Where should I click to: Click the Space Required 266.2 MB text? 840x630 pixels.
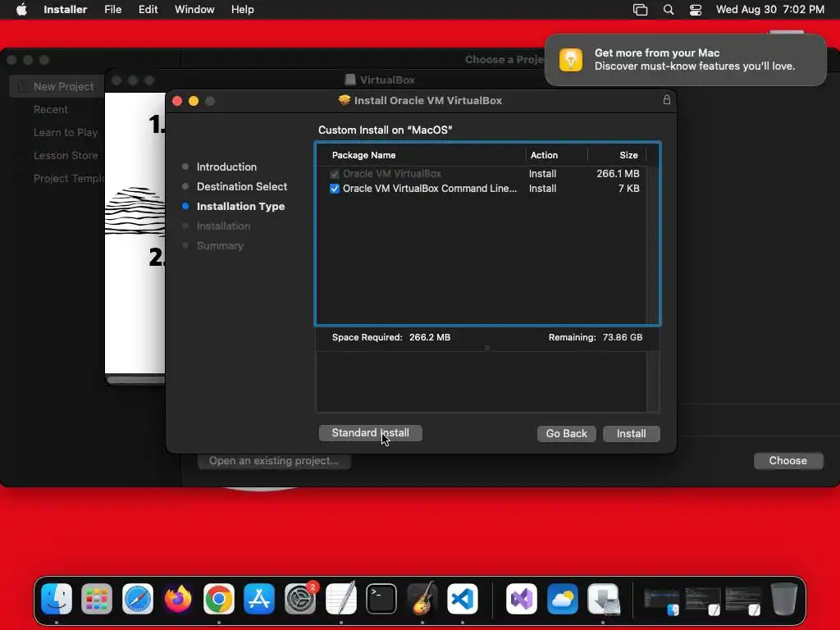(x=390, y=337)
